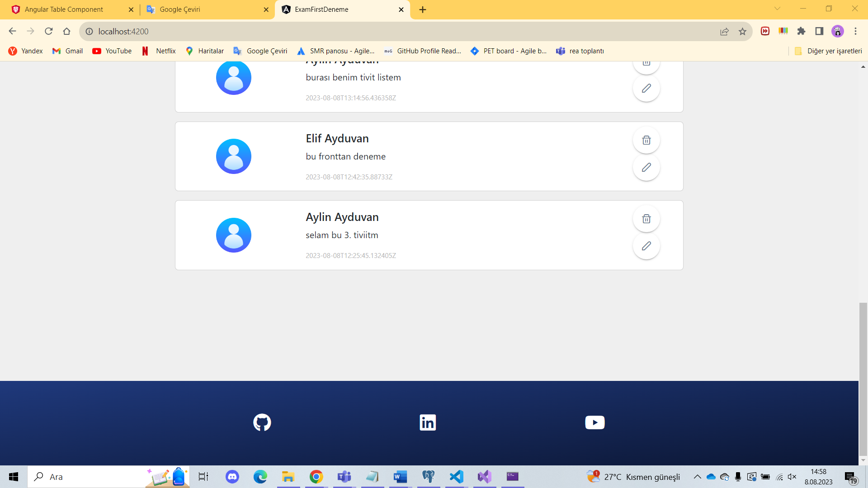Open the YouTube icon in the footer

(x=594, y=422)
